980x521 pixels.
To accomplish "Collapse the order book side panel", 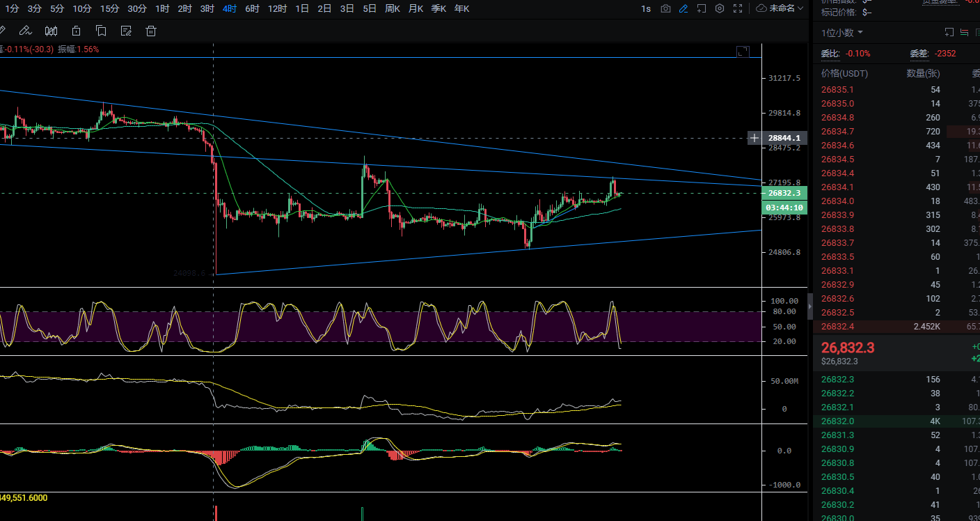I will [809, 306].
